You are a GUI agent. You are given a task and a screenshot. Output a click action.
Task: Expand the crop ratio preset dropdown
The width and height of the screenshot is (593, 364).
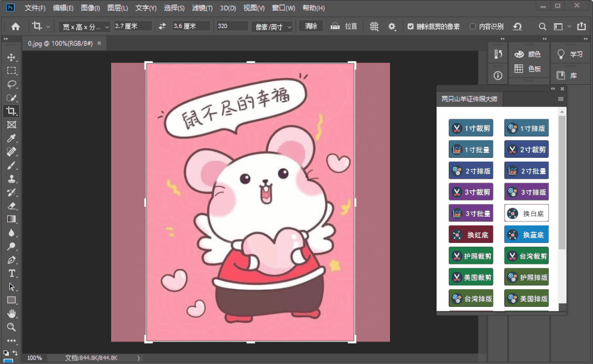coord(85,26)
